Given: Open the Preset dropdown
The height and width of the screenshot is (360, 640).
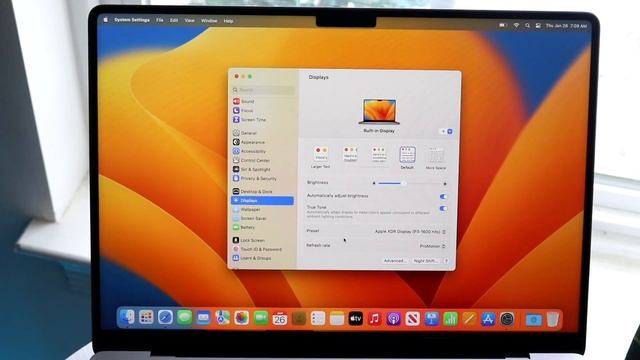Looking at the screenshot, I should tap(410, 231).
